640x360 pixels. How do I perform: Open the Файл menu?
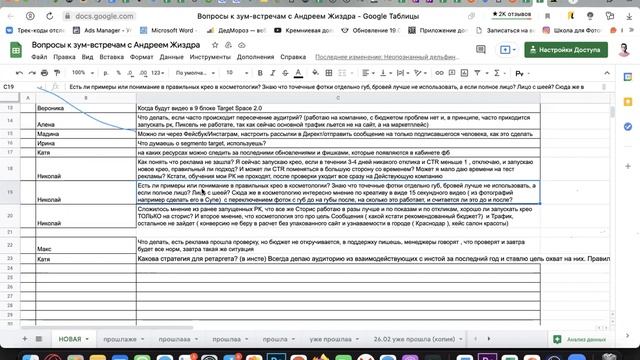click(39, 57)
